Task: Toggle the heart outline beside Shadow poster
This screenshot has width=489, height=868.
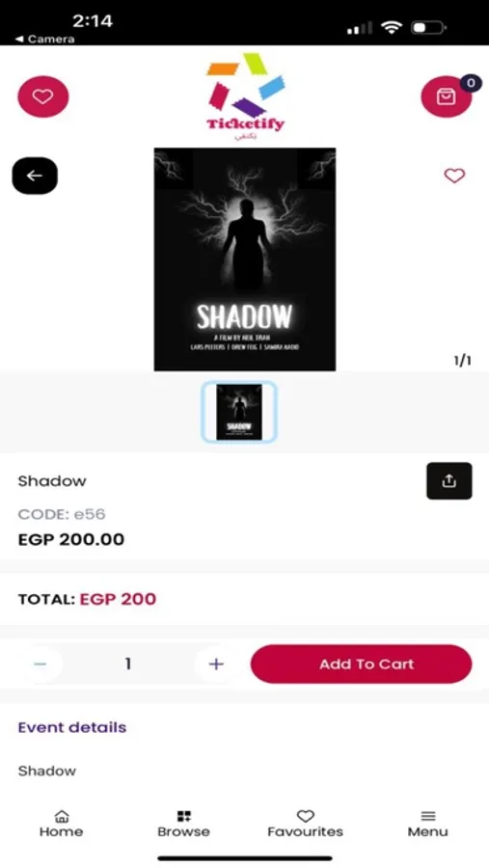Action: click(x=454, y=176)
